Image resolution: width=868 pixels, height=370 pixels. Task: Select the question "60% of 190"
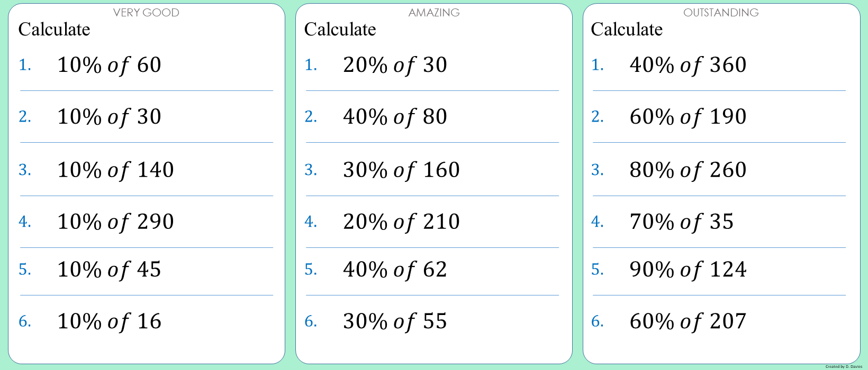(x=688, y=117)
